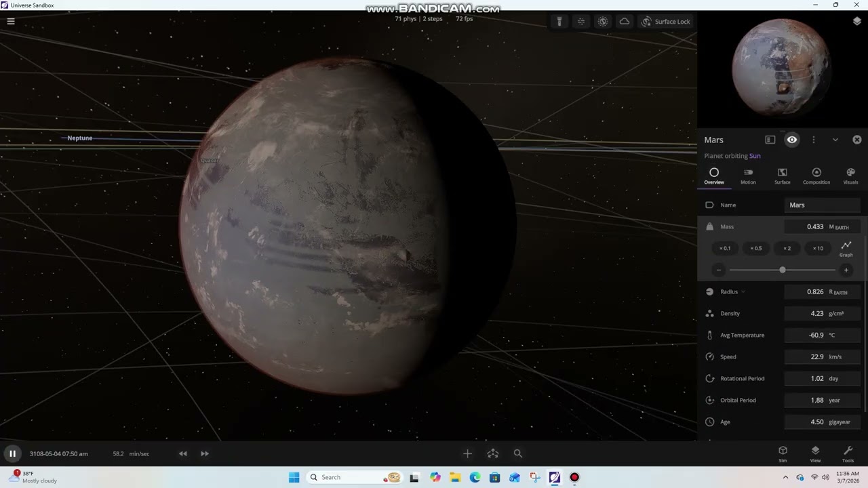
Task: Open the three-dot options menu for Mars
Action: tap(814, 140)
